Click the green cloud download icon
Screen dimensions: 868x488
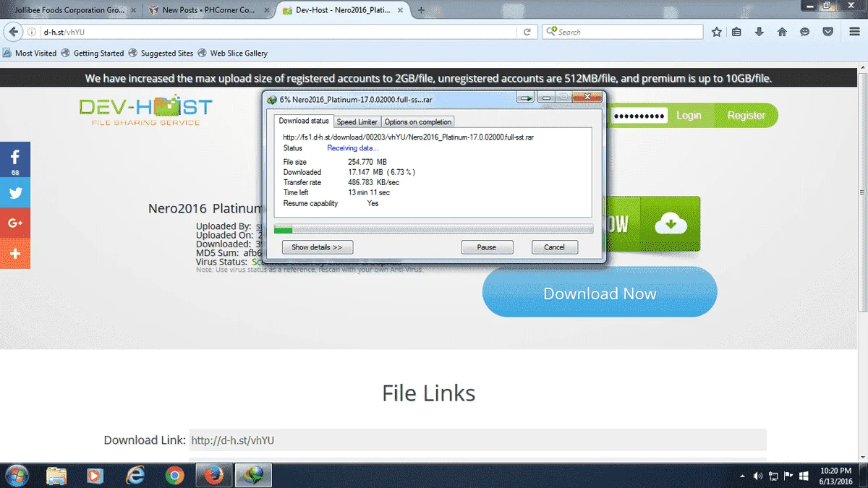(671, 224)
